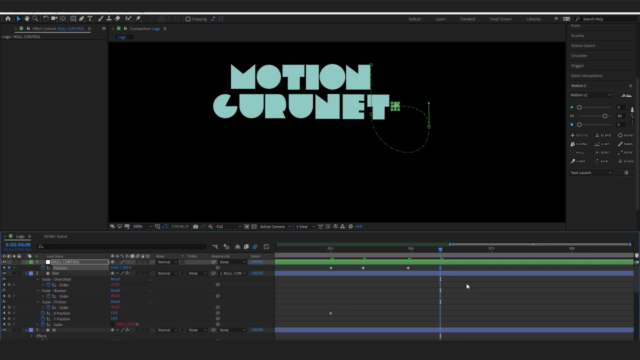The width and height of the screenshot is (640, 360).
Task: Enable the Snapping checkbox
Action: (188, 19)
